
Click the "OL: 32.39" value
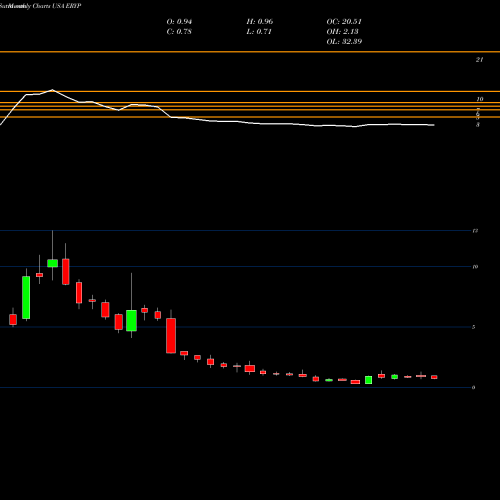coord(344,42)
